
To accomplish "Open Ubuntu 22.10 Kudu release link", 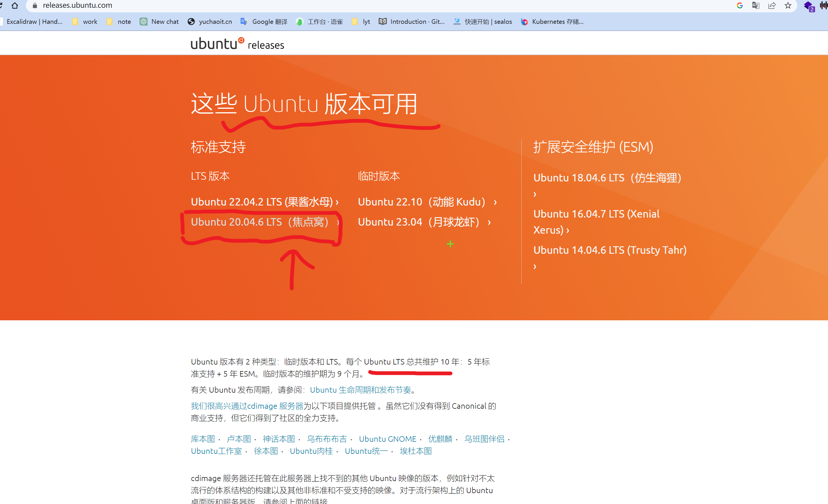I will 427,201.
